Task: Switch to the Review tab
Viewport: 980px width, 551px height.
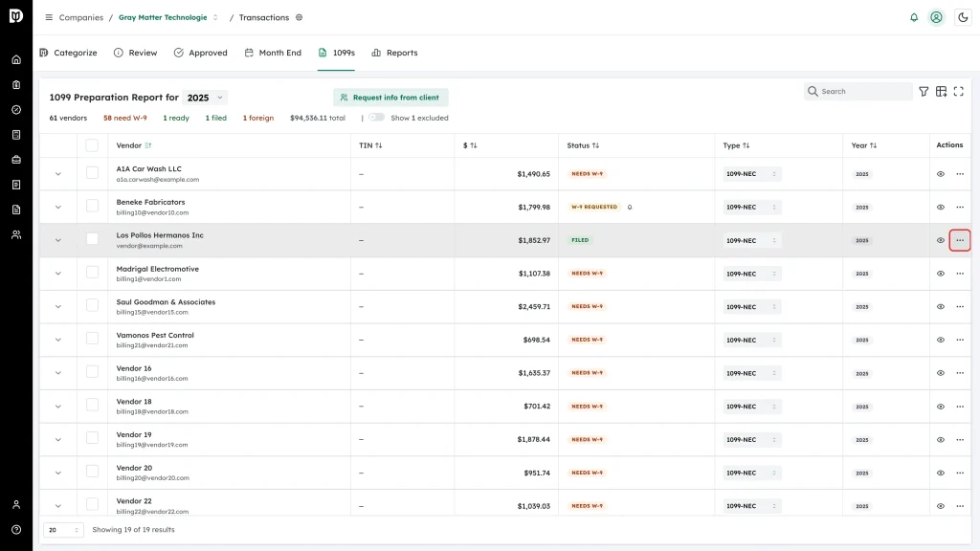Action: tap(136, 54)
